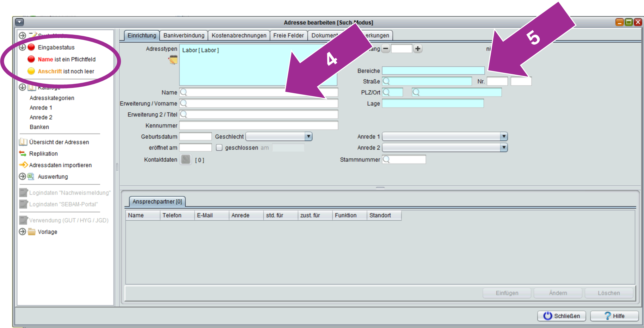Click the Hilfe button
The height and width of the screenshot is (328, 644).
(x=614, y=316)
